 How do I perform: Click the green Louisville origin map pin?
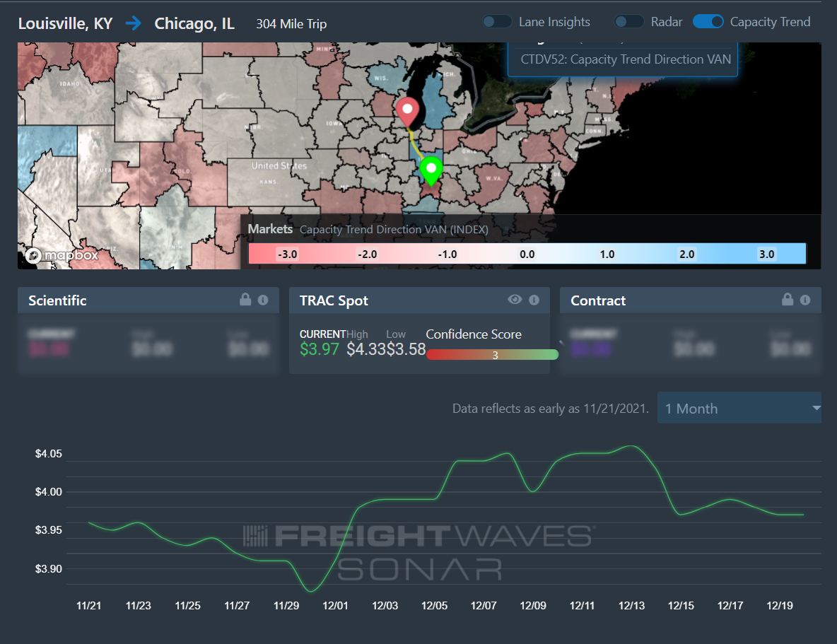[x=431, y=171]
